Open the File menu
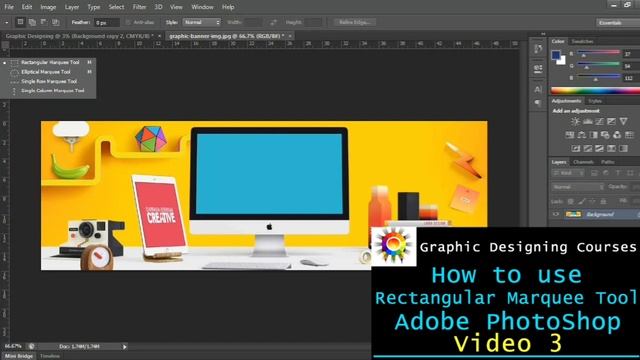 pyautogui.click(x=9, y=7)
